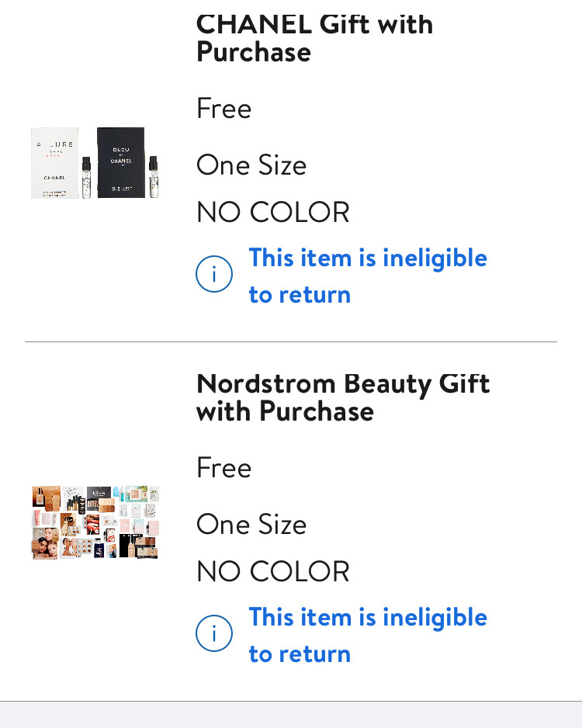582x728 pixels.
Task: Open the 'CHANEL Gift with Purchase' title
Action: [314, 37]
